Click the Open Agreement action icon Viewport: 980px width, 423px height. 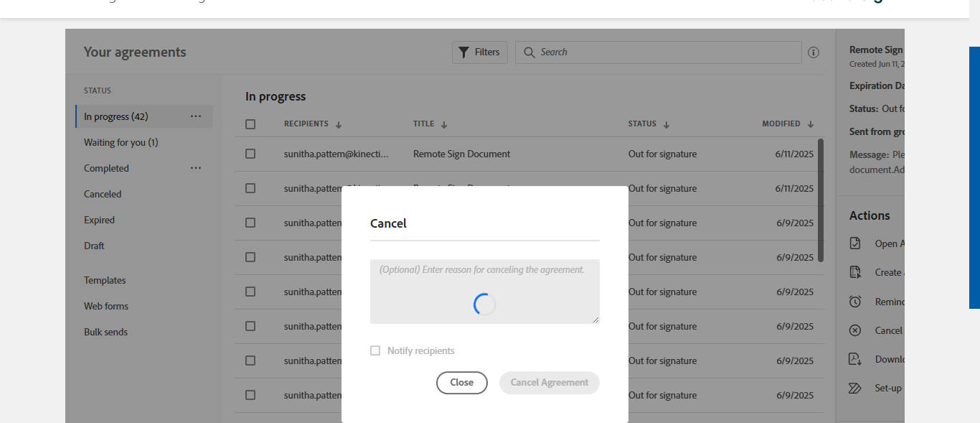855,243
